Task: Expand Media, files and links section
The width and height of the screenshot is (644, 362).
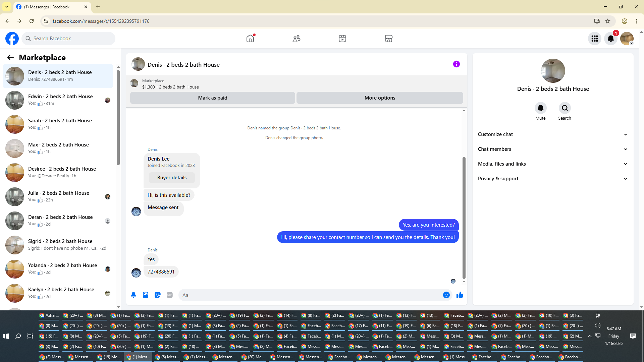Action: (x=552, y=164)
